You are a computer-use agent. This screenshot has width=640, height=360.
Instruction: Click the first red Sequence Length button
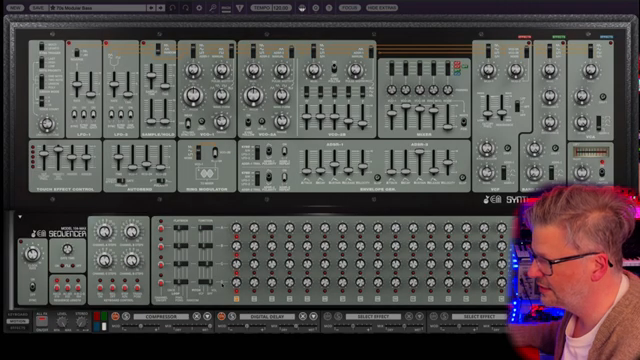click(57, 288)
